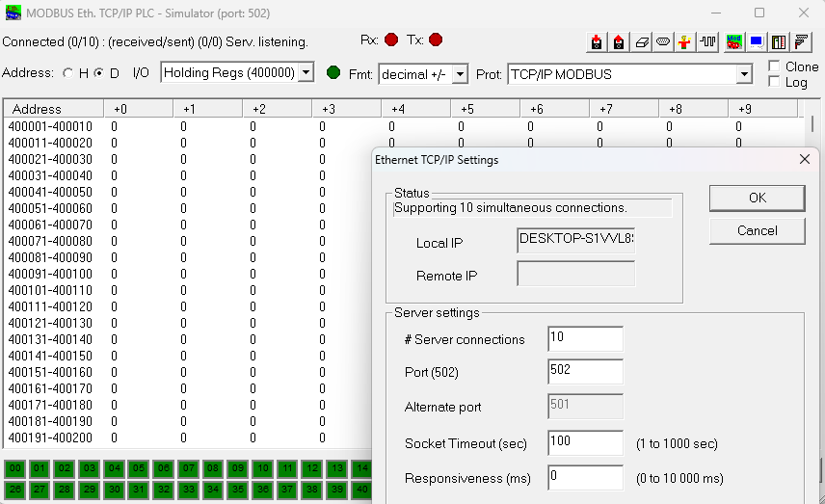The image size is (825, 504).
Task: Click the square waveform noise simulation icon
Action: [x=708, y=42]
